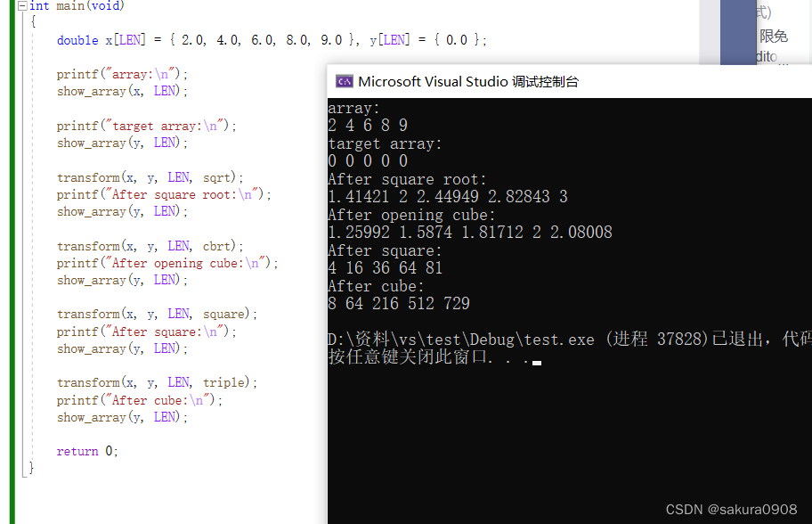812x524 pixels.
Task: Click the transform call with square
Action: 157,314
